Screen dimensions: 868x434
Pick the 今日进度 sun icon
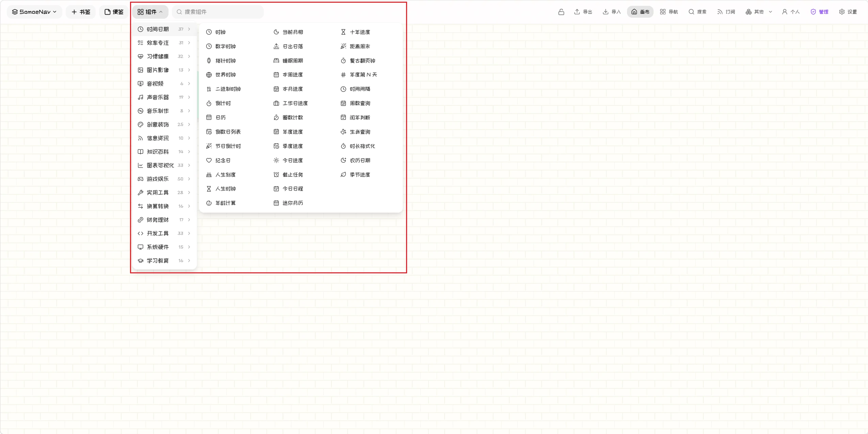pyautogui.click(x=276, y=160)
